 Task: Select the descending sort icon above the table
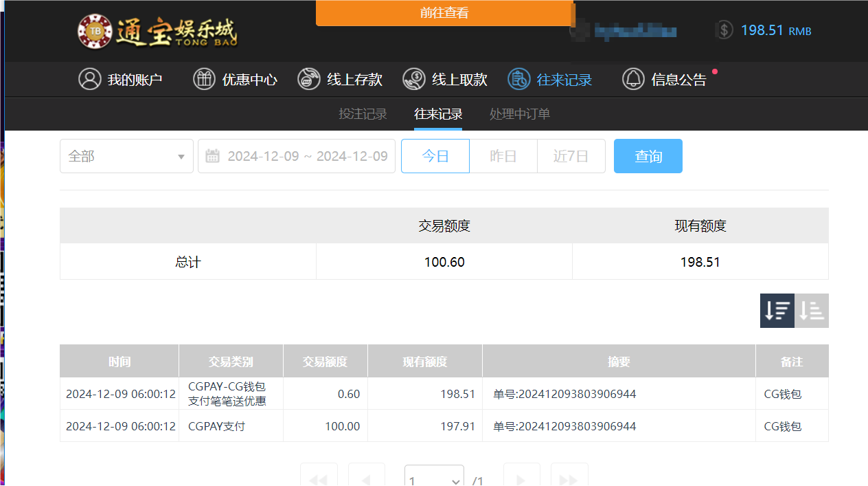[777, 310]
